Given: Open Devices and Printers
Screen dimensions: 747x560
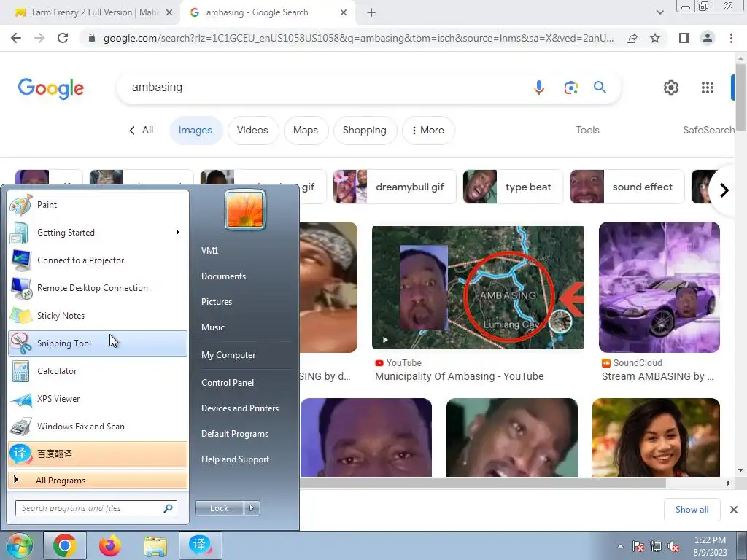Looking at the screenshot, I should [x=239, y=408].
